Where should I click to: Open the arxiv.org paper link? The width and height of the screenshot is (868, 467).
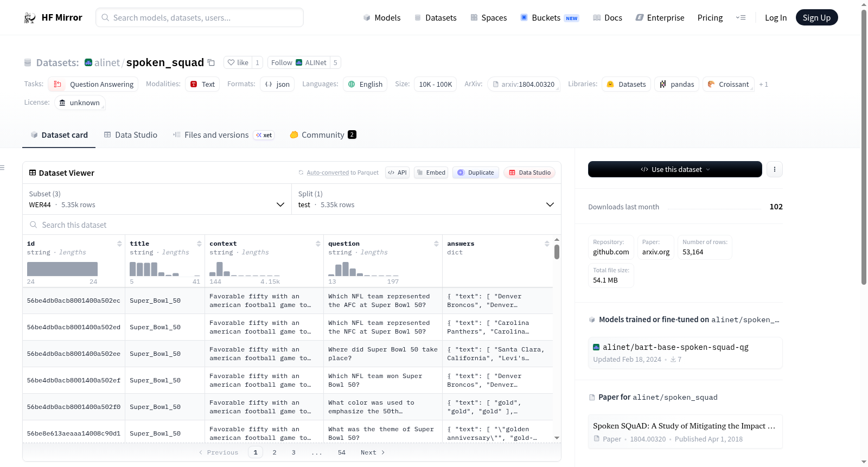pos(656,247)
